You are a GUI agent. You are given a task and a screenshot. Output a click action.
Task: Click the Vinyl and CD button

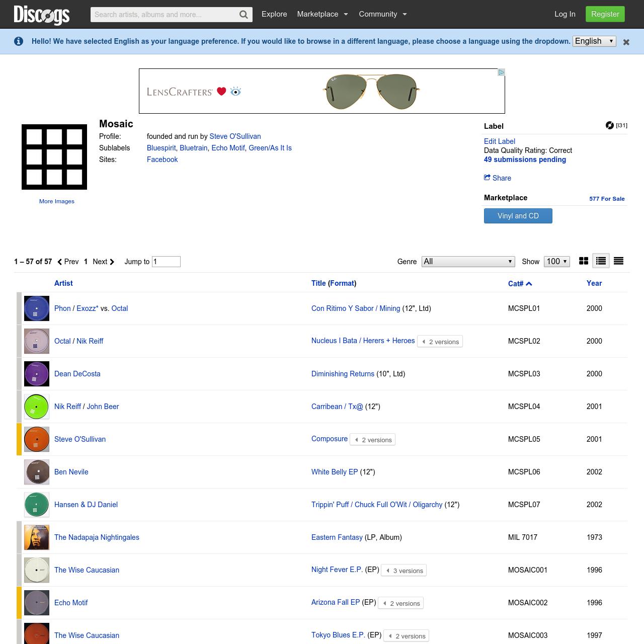pyautogui.click(x=518, y=216)
